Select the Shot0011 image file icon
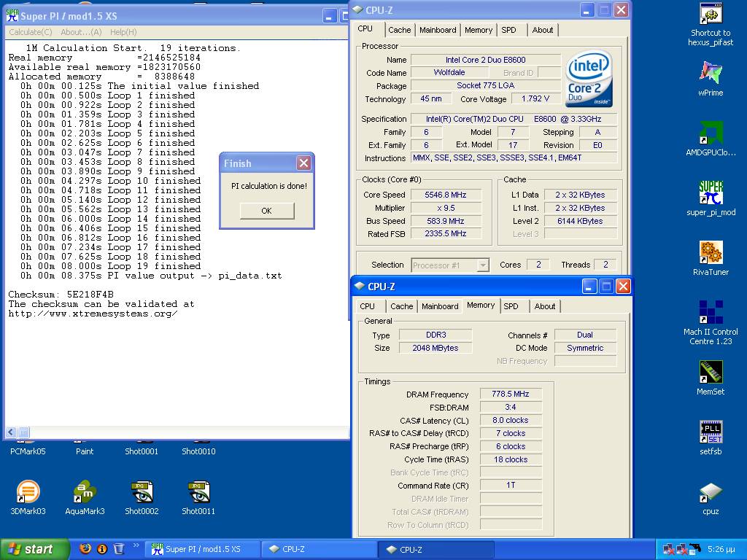The width and height of the screenshot is (747, 560). click(x=198, y=492)
